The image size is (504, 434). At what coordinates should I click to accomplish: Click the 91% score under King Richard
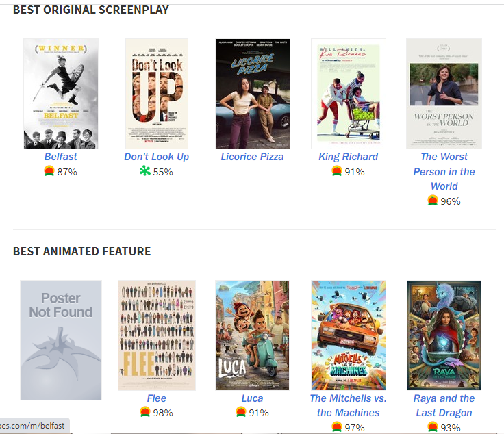pyautogui.click(x=355, y=173)
